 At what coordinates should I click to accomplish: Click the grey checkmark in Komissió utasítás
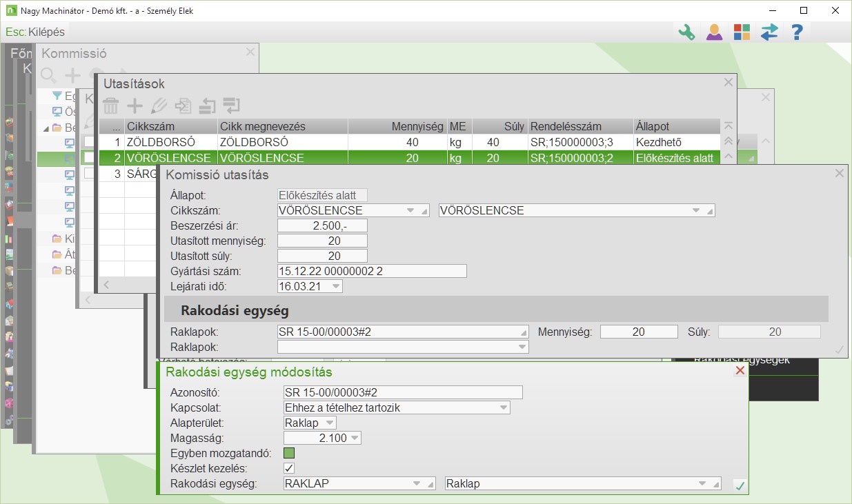click(839, 350)
